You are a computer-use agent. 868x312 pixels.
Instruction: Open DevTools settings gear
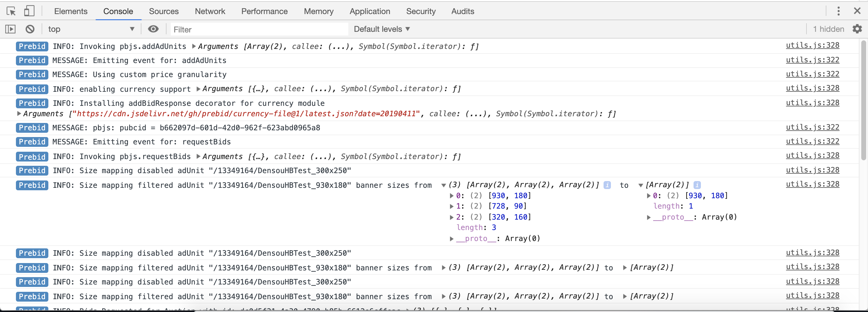pyautogui.click(x=857, y=29)
